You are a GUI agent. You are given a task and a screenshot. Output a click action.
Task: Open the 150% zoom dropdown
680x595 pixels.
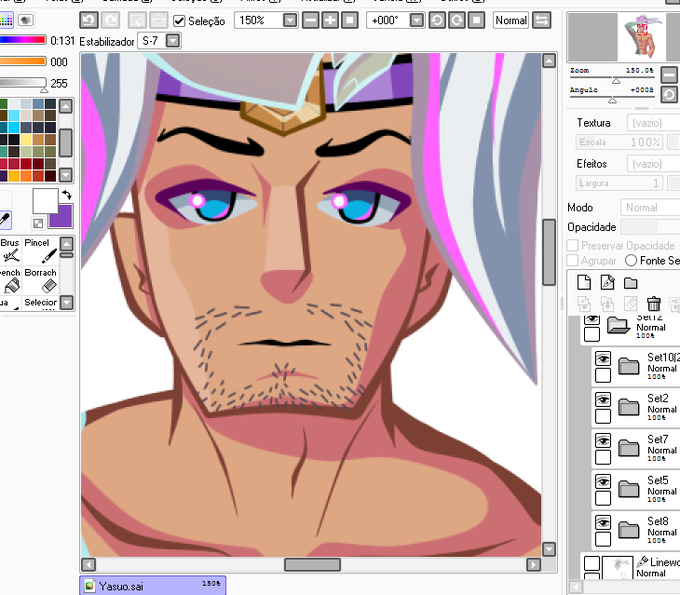coord(290,20)
